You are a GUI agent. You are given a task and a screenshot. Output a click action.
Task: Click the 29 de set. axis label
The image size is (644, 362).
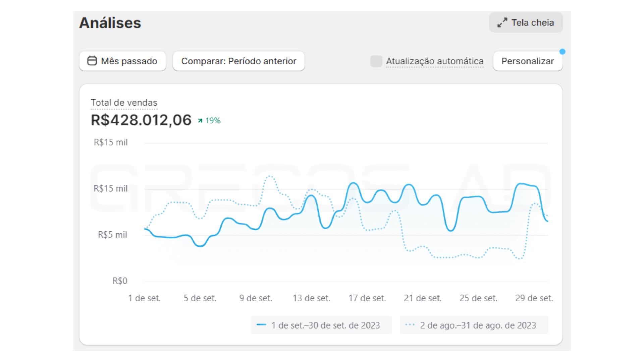534,298
